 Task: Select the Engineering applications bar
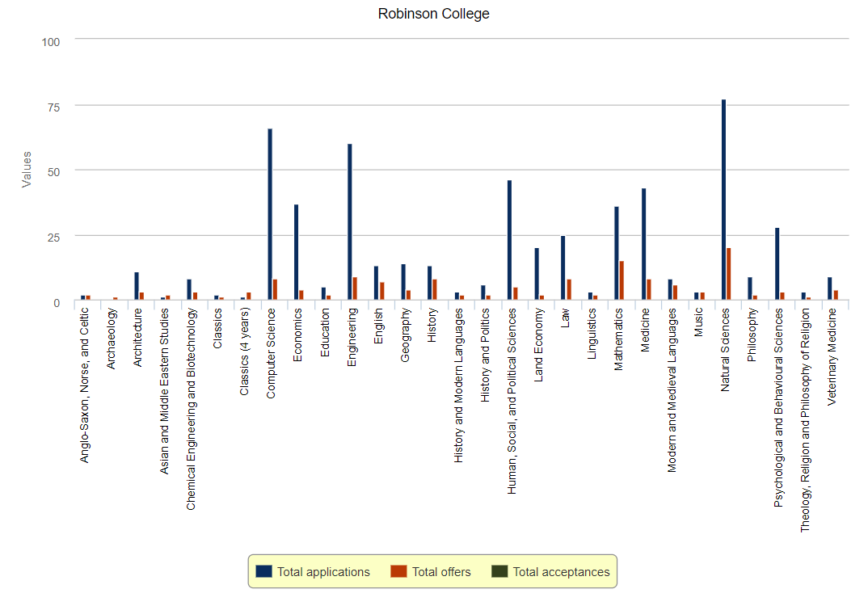(x=350, y=222)
